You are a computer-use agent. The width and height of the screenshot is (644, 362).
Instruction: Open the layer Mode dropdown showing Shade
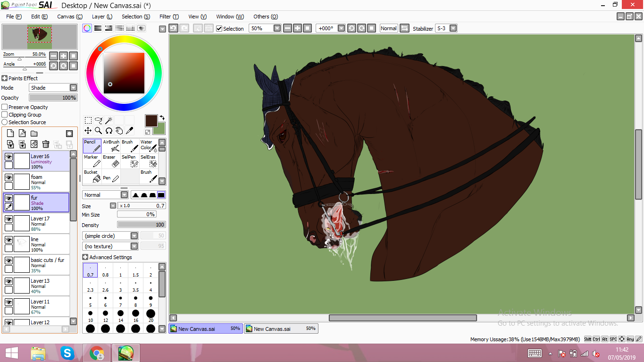coord(73,88)
